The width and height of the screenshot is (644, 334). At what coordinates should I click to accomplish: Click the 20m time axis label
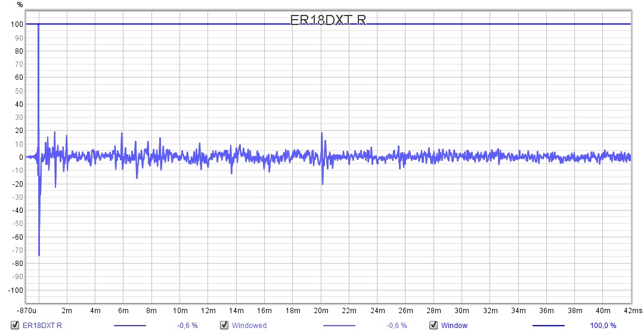click(321, 311)
